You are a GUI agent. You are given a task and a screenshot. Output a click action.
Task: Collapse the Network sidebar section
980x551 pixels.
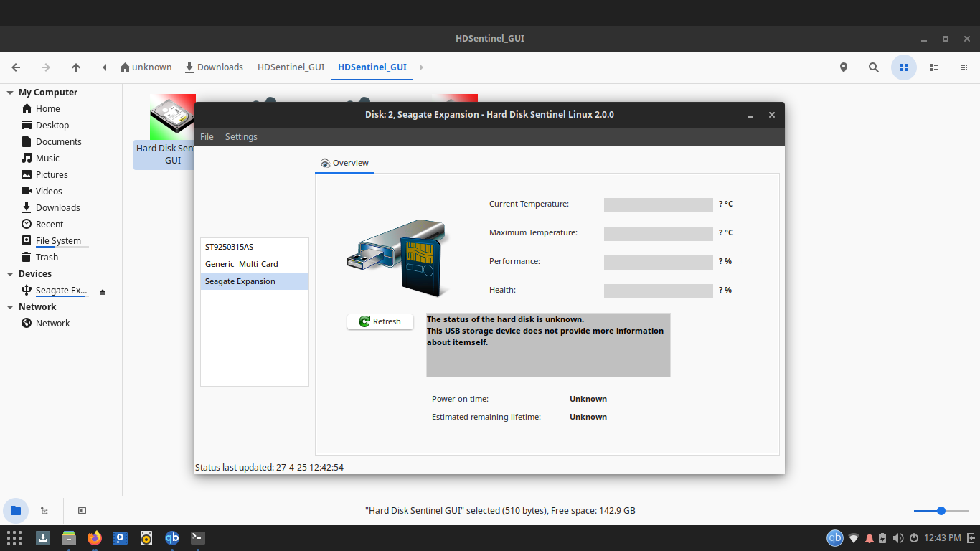coord(10,307)
